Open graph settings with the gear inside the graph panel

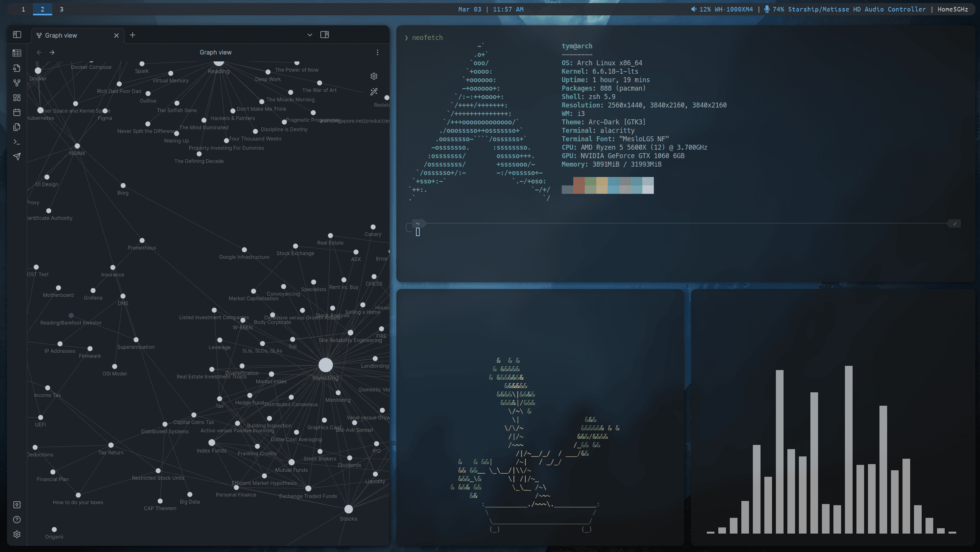(374, 76)
